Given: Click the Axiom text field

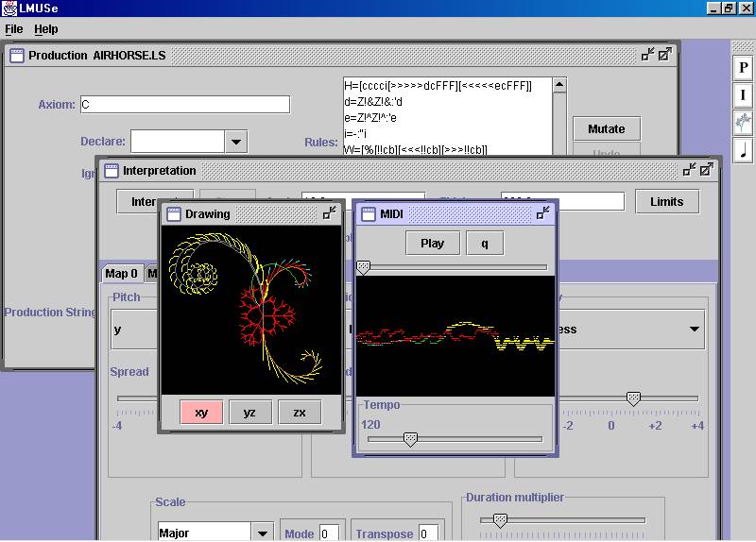Looking at the screenshot, I should [x=184, y=105].
